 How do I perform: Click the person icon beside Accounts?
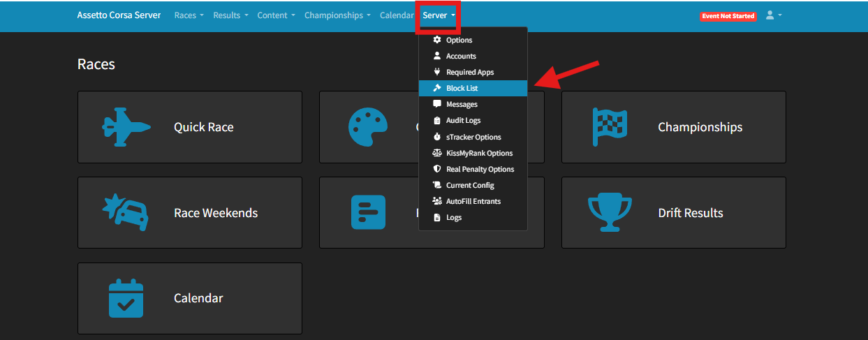click(x=437, y=56)
